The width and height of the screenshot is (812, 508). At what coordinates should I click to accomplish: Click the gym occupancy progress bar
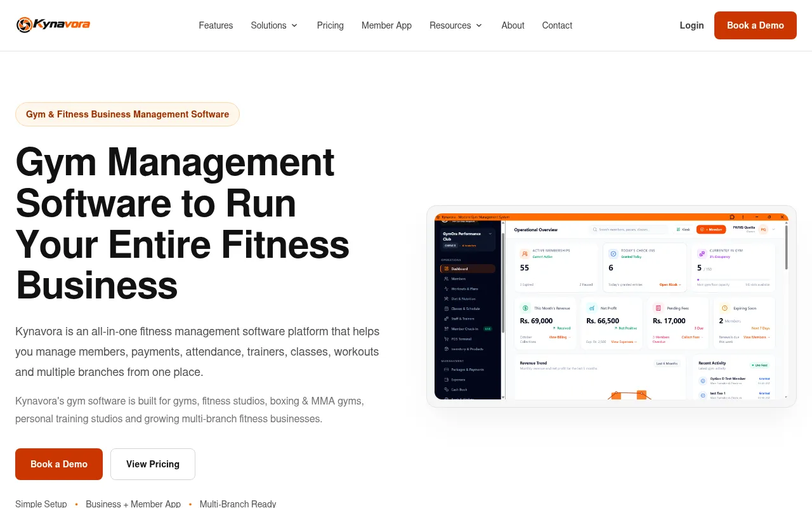[733, 279]
